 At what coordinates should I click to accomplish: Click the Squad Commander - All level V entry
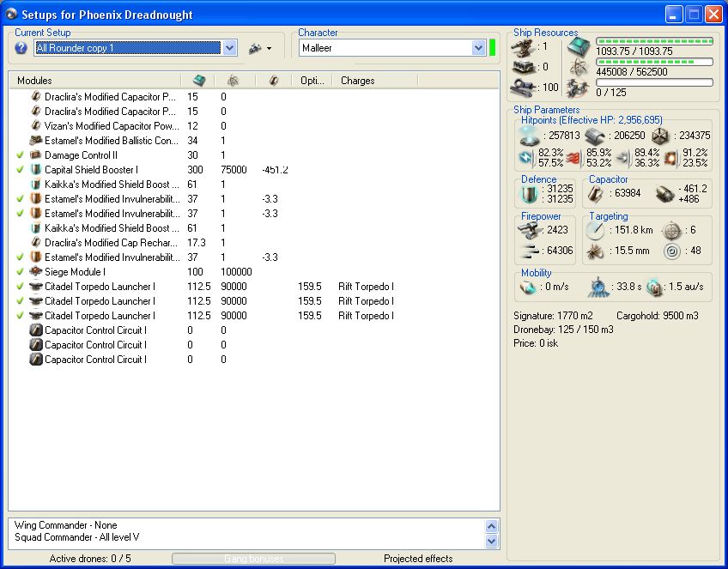click(76, 537)
